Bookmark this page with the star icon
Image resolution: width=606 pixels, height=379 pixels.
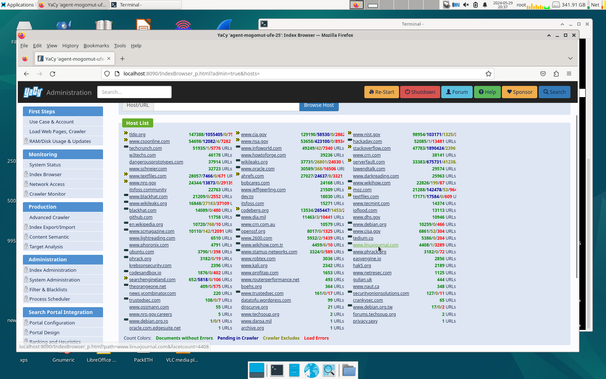tap(489, 74)
